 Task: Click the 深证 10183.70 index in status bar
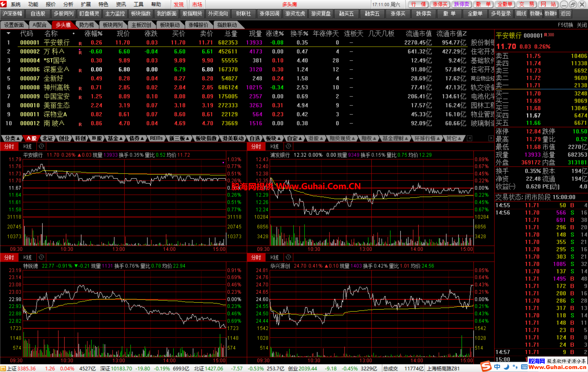[116, 368]
